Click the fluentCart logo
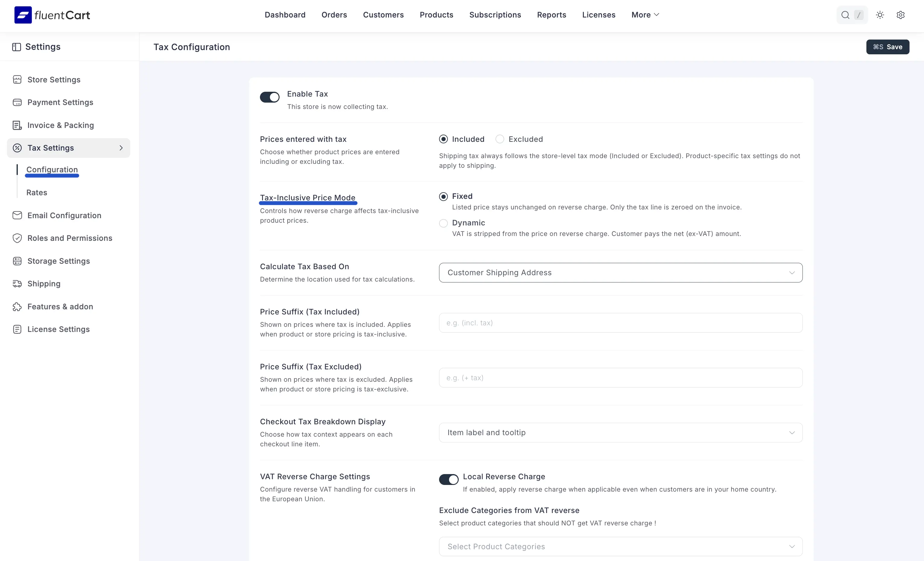Screen dimensions: 924x561 52,15
